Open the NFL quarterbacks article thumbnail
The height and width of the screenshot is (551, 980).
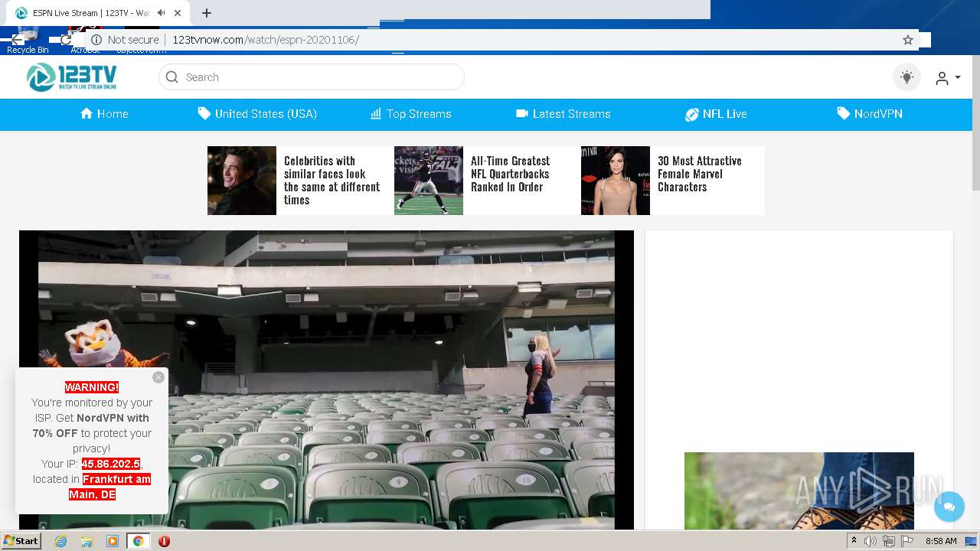coord(429,181)
